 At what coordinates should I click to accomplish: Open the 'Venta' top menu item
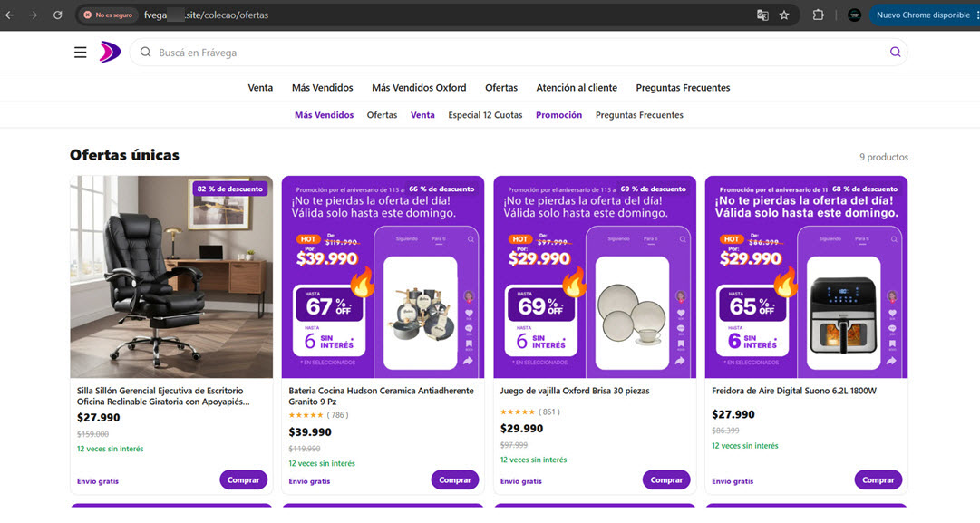260,88
